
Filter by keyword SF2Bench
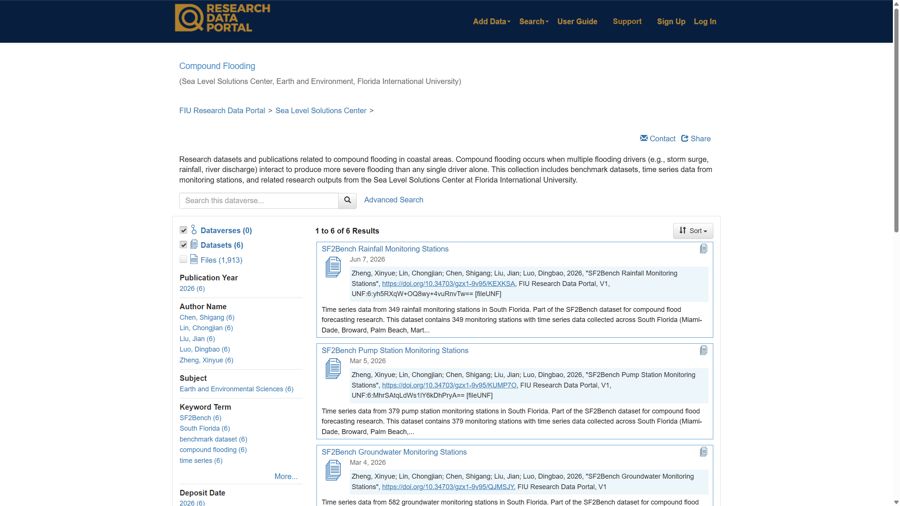click(x=200, y=418)
